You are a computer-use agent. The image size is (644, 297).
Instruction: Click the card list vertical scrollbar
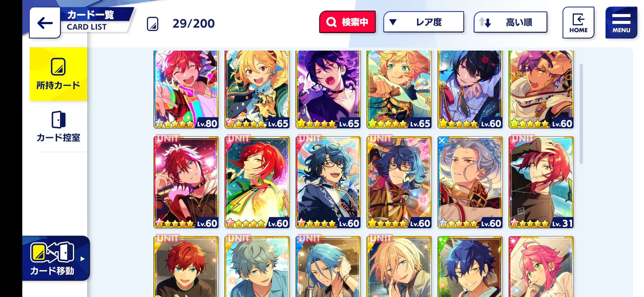pyautogui.click(x=581, y=114)
